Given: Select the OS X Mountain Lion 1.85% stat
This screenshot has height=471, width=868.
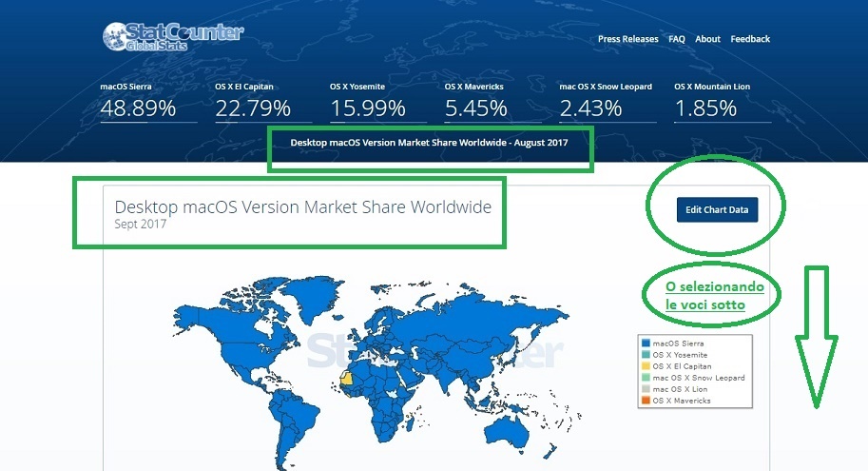Looking at the screenshot, I should pyautogui.click(x=723, y=102).
